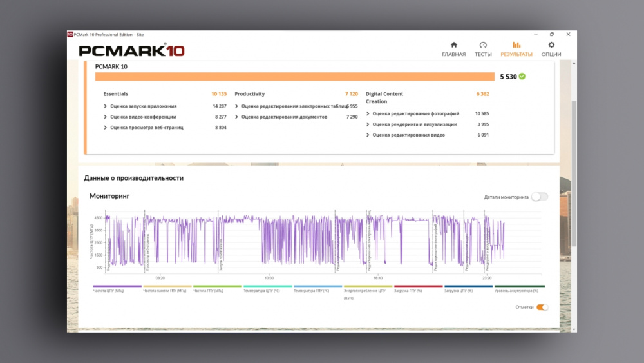Screen dimensions: 644x363
Task: Toggle Температура ГПУ (°C) legend series
Action: (x=318, y=289)
